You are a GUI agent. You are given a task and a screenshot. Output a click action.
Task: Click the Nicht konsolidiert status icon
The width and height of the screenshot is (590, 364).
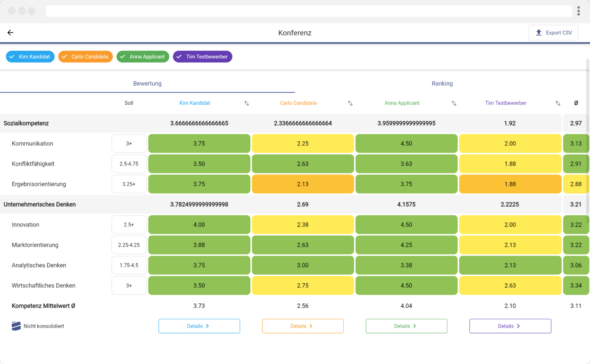pos(16,326)
